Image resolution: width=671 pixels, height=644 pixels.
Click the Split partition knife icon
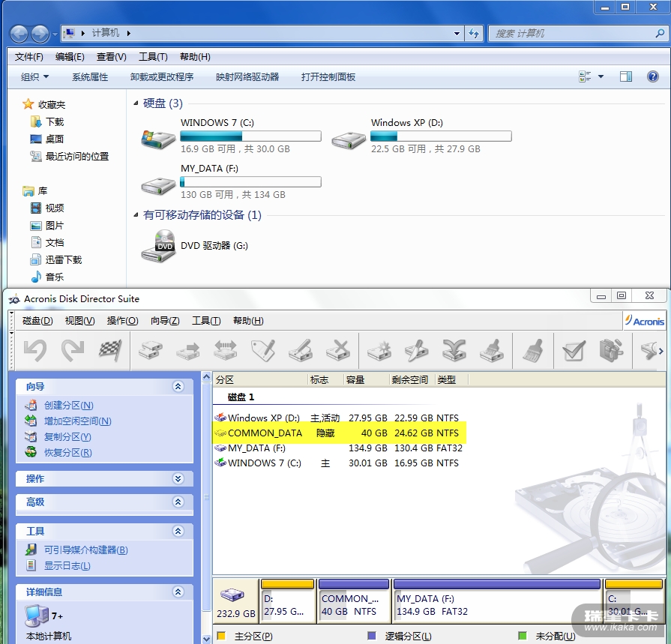[x=416, y=351]
